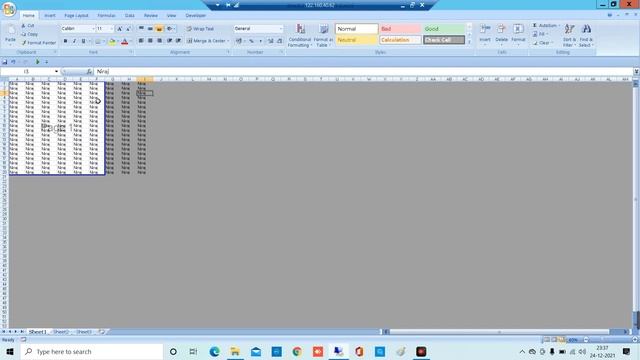Toggle underline formatting

83,41
